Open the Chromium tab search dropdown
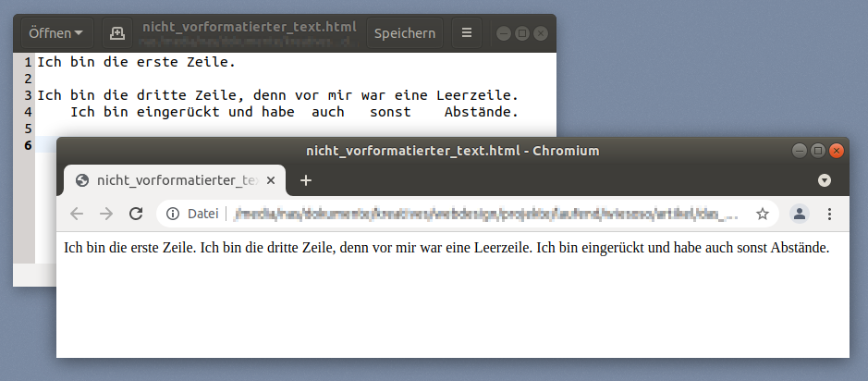Viewport: 868px width, 381px height. (x=825, y=180)
